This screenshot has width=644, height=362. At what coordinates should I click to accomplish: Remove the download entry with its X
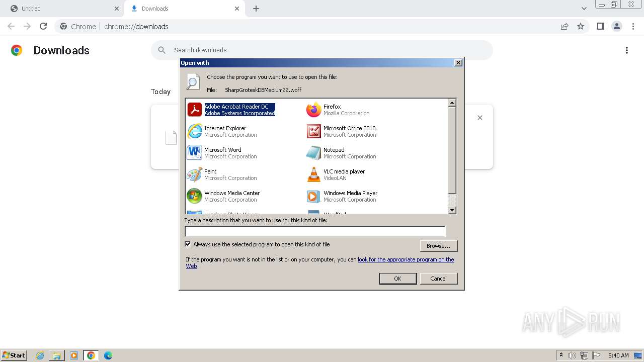point(480,118)
